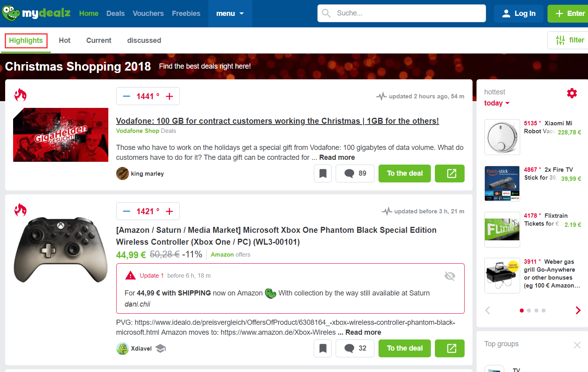Hide the Update 1 box with the eye icon
The image size is (588, 372).
click(x=450, y=276)
